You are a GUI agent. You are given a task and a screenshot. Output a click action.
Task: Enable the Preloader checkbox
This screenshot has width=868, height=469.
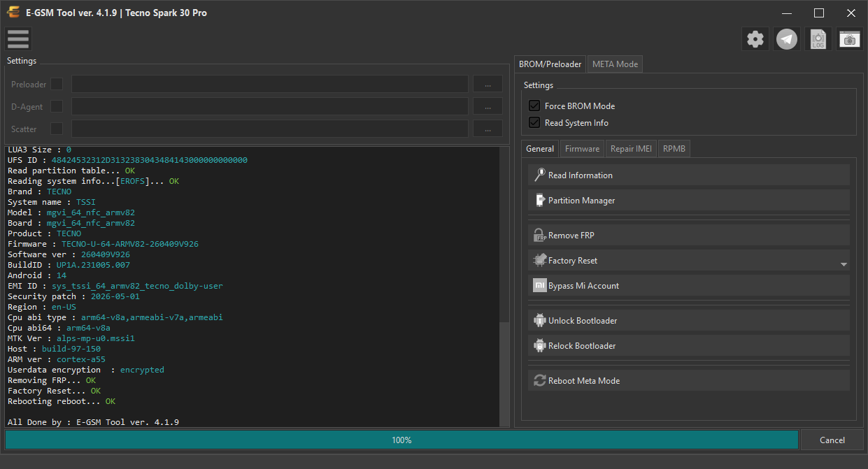click(x=57, y=84)
